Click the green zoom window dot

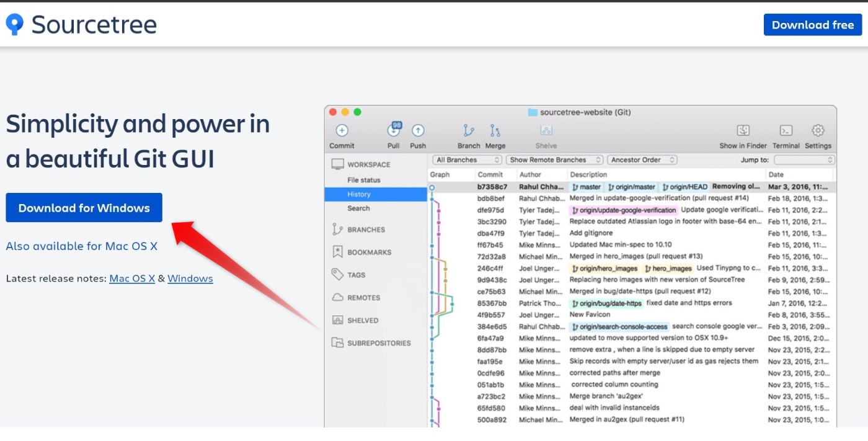tap(357, 112)
